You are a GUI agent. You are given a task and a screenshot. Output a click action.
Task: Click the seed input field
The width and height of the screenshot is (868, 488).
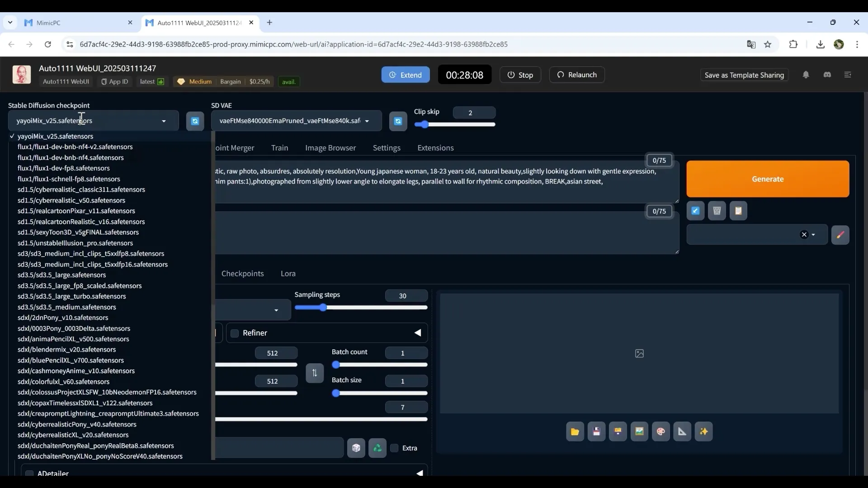pyautogui.click(x=279, y=448)
